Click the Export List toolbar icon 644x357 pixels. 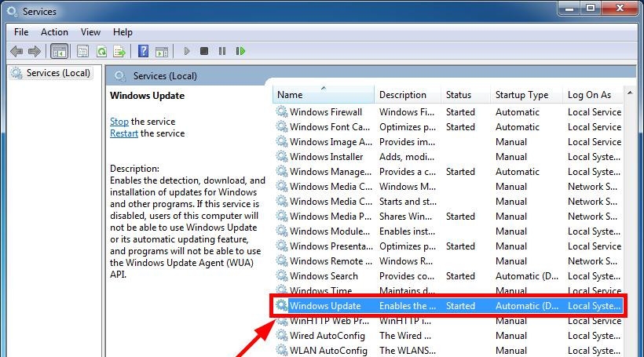pos(119,51)
